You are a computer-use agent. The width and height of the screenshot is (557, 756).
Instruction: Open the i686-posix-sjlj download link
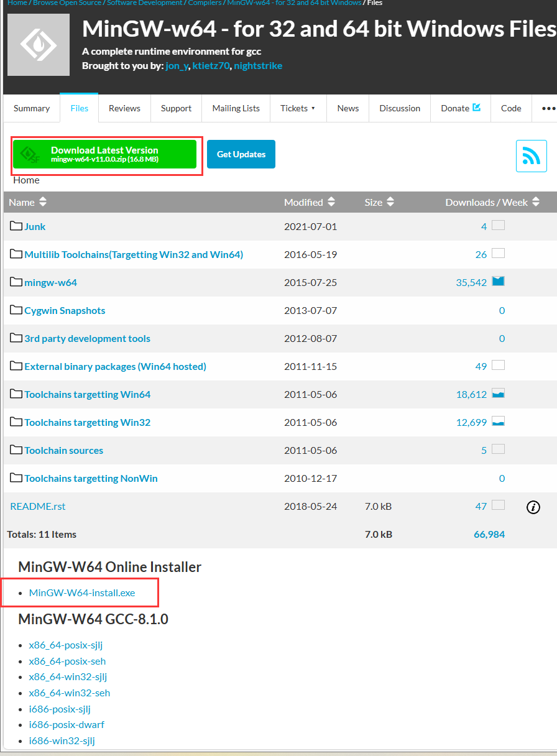[60, 709]
